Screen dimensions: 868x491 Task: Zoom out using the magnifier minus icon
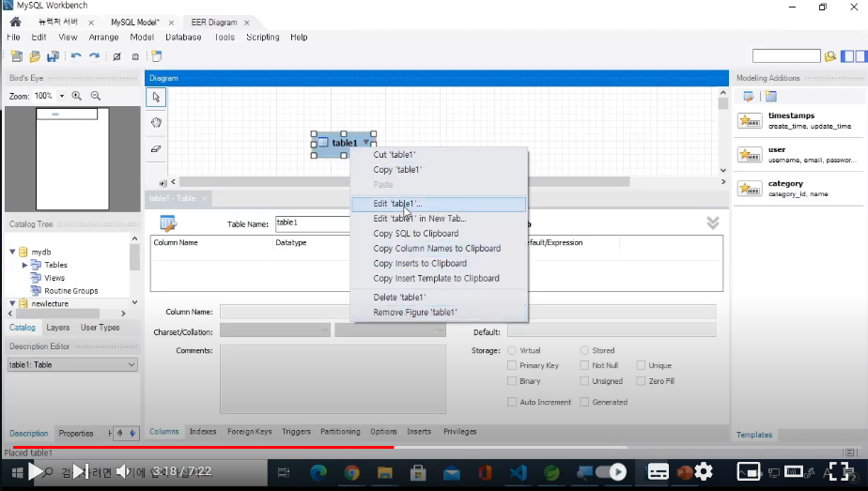pos(96,96)
